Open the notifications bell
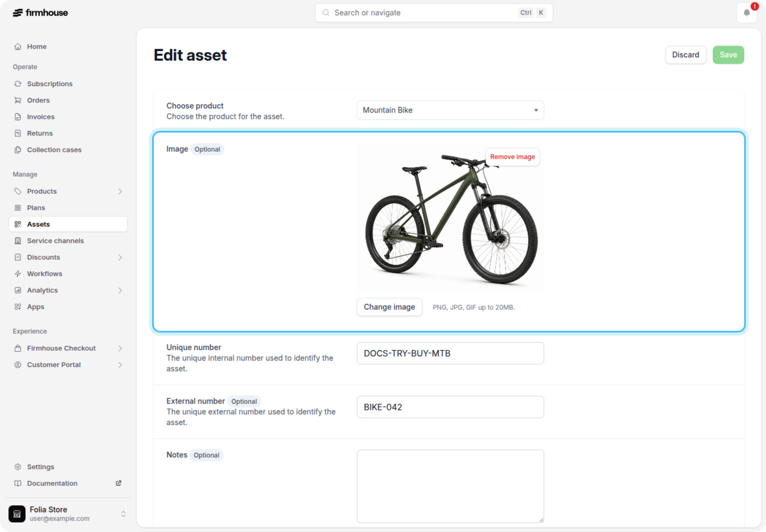Image resolution: width=766 pixels, height=532 pixels. point(747,13)
